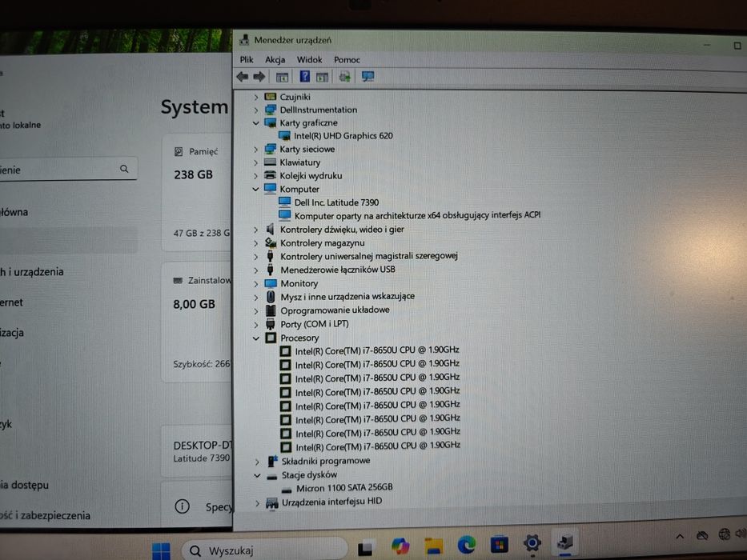Viewport: 747px width, 560px height.
Task: Click the Klawiatury keyboard icon
Action: (270, 162)
